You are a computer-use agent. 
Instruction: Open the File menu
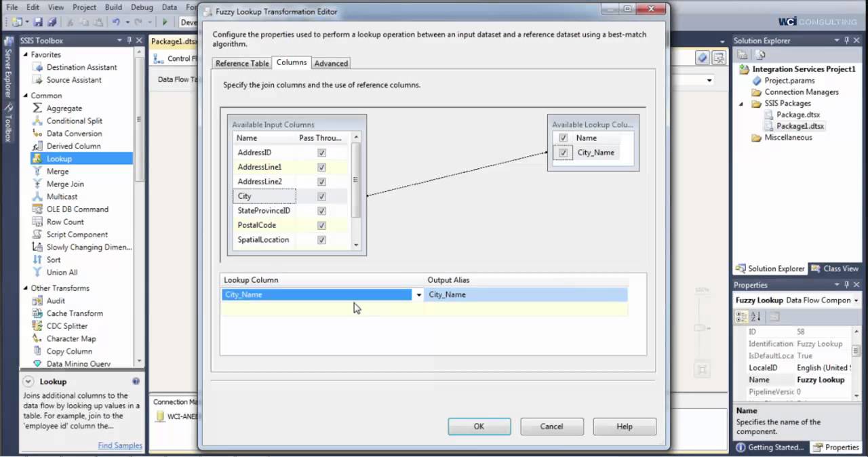tap(12, 7)
